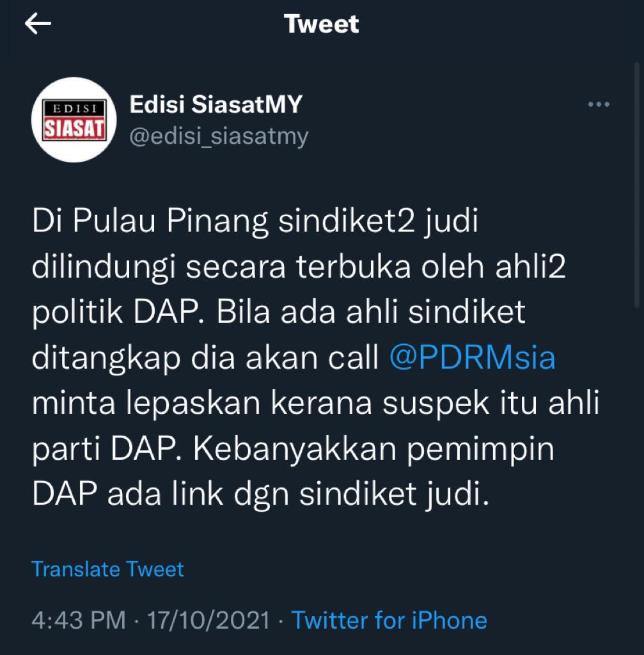The width and height of the screenshot is (644, 655).
Task: Open the @PDRMsia mention
Action: [x=473, y=357]
